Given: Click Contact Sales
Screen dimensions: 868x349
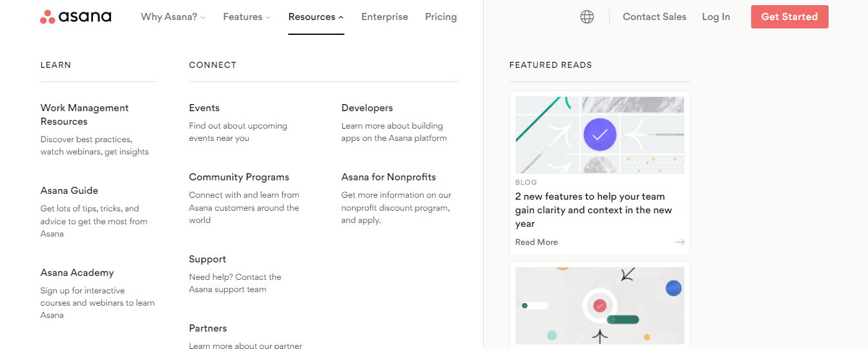Looking at the screenshot, I should (x=654, y=17).
